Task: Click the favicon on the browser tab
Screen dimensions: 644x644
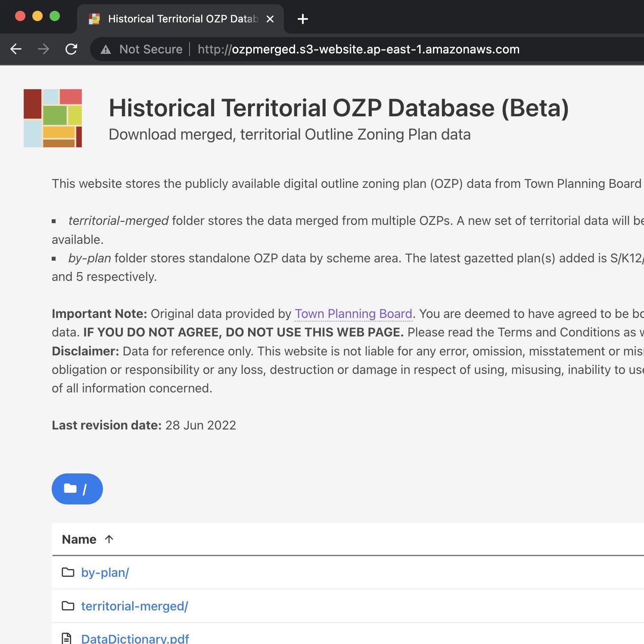Action: [93, 19]
